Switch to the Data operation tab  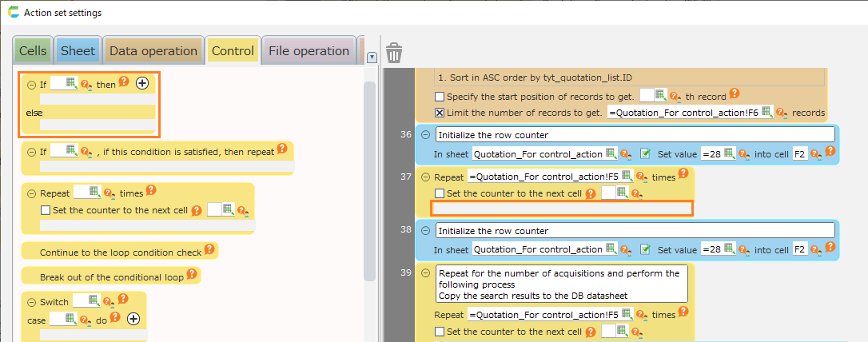(x=153, y=51)
